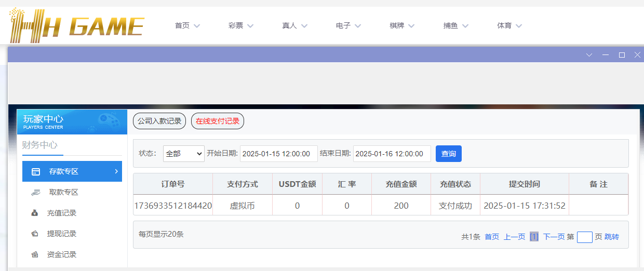Switch to 公司入款记录 tab
This screenshot has height=271, width=644.
coord(159,121)
